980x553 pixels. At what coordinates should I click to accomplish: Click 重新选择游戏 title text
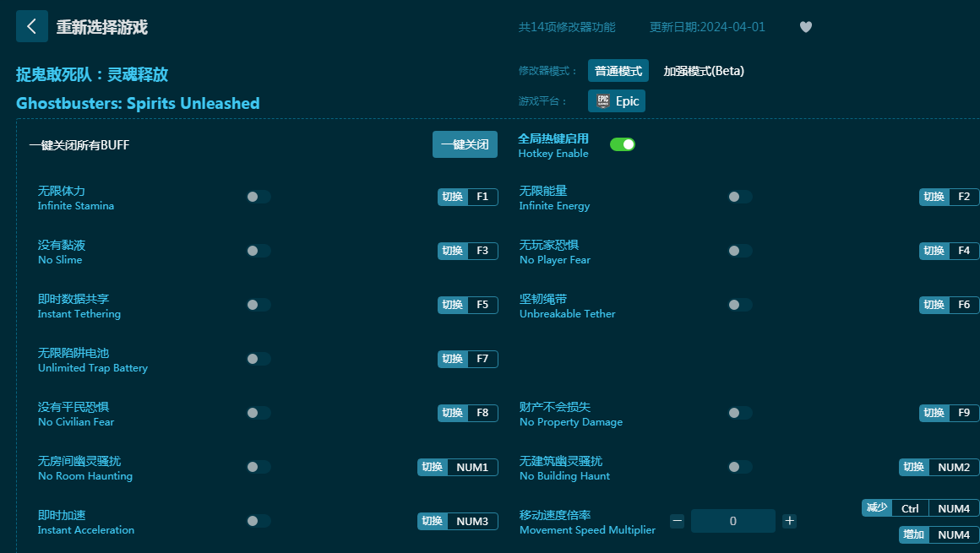pos(102,27)
